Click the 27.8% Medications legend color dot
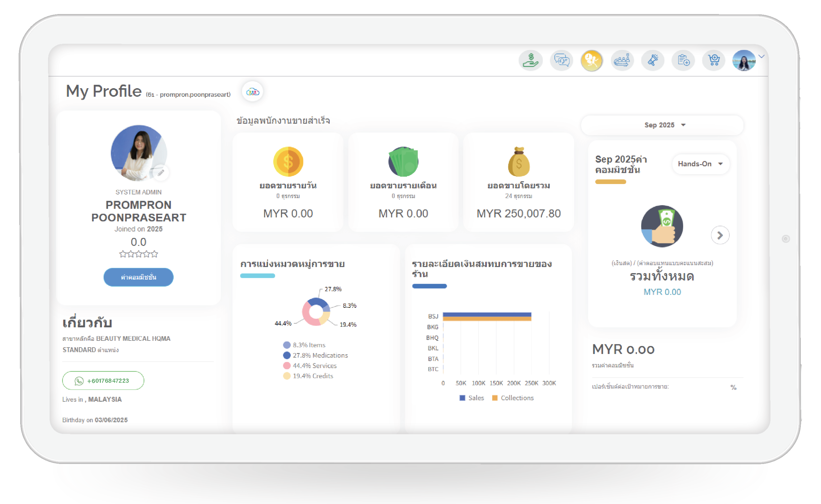 [286, 355]
